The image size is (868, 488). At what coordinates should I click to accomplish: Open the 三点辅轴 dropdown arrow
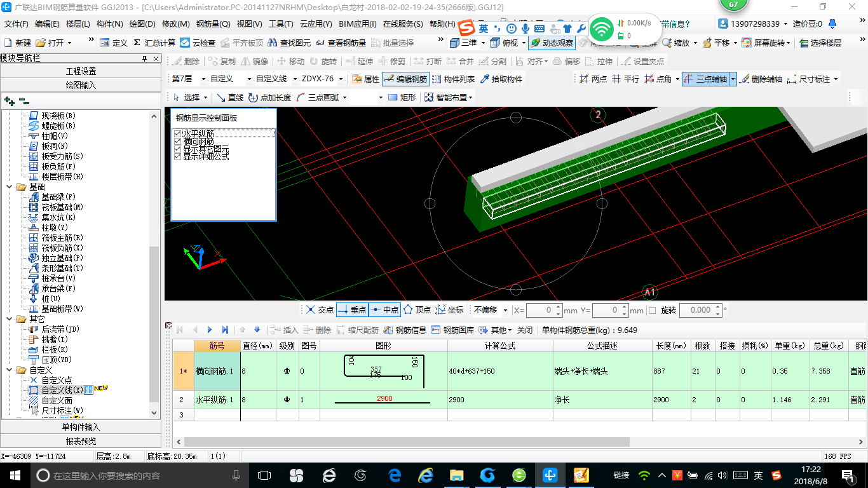click(733, 79)
